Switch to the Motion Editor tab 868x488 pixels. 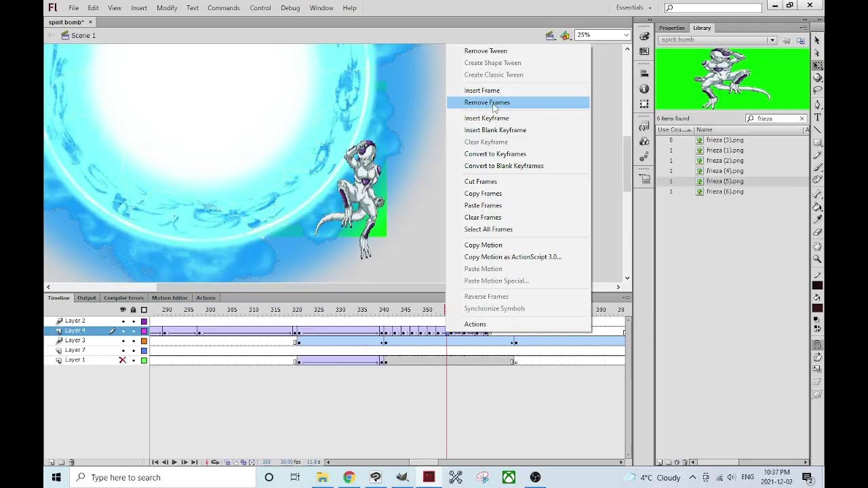pos(170,298)
